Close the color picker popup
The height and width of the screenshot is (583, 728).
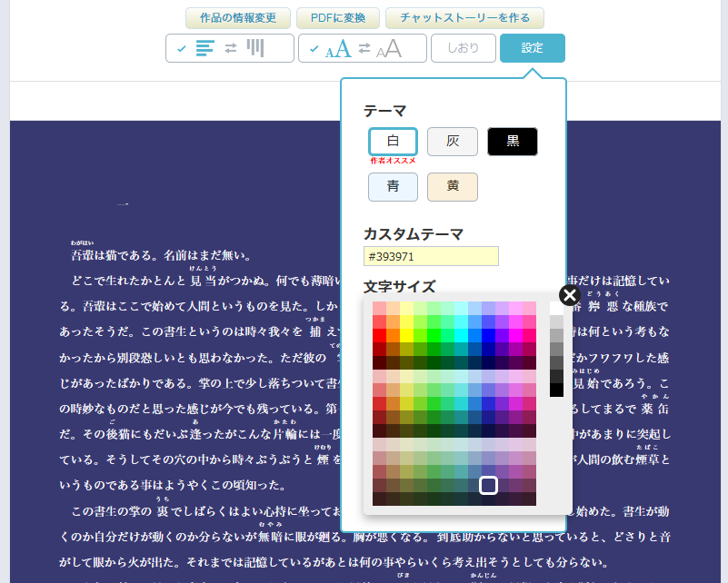569,295
